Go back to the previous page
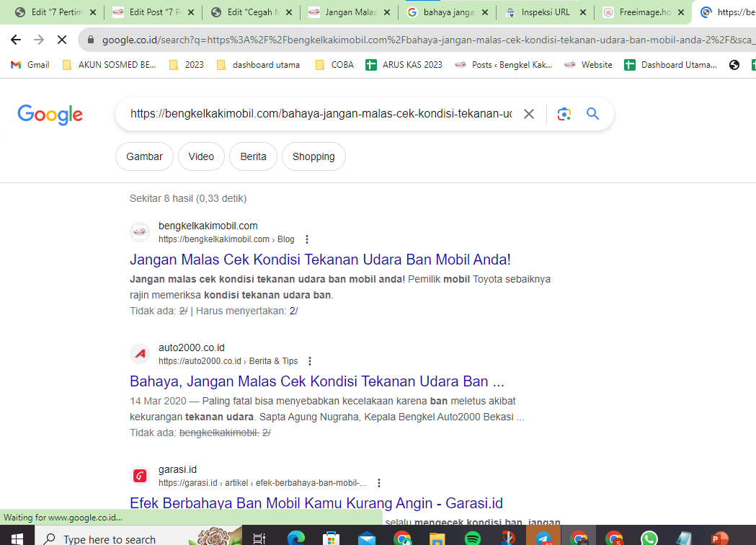The width and height of the screenshot is (756, 545). pos(16,40)
